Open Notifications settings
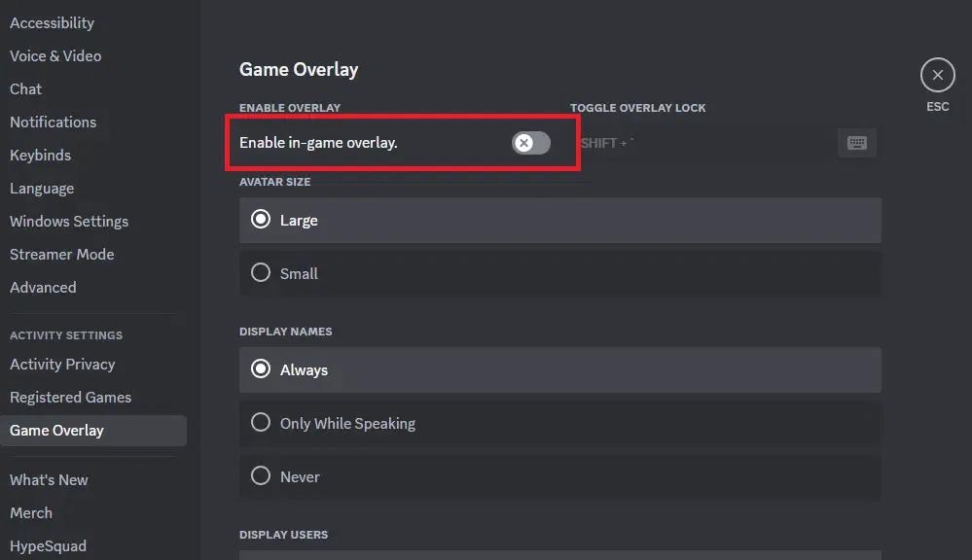972x560 pixels. click(x=54, y=122)
